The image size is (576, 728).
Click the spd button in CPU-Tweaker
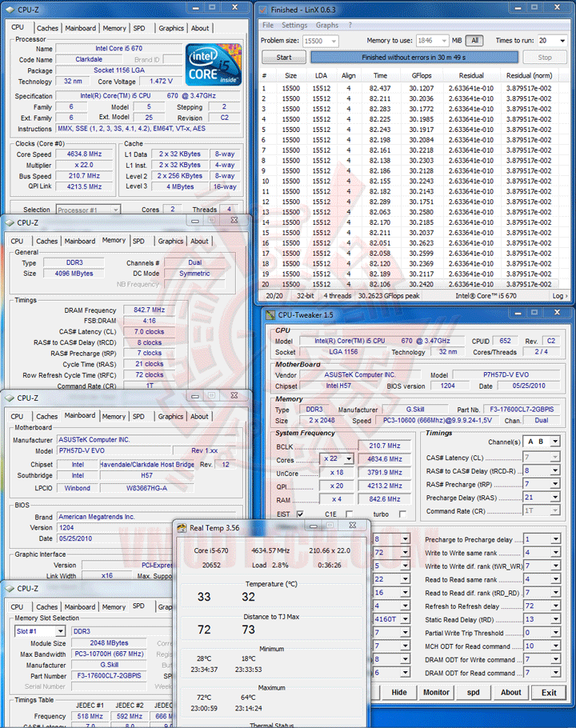point(473,692)
